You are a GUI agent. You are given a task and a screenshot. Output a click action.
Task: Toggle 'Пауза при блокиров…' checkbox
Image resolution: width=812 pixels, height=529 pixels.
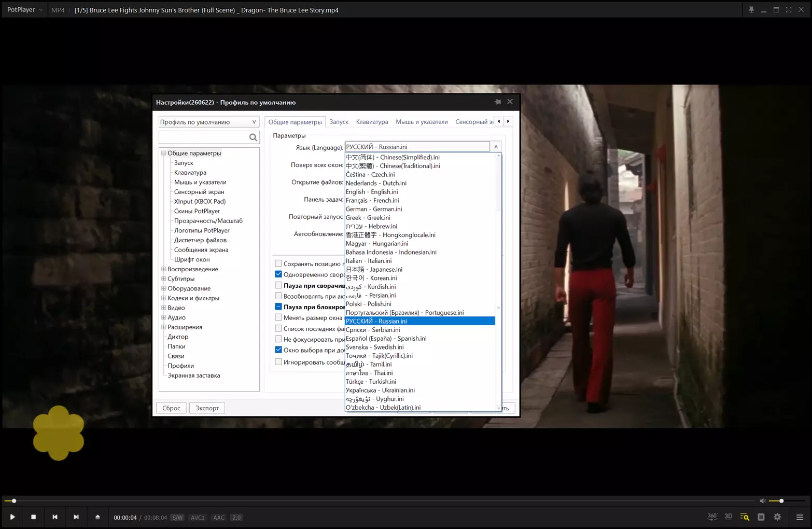tap(278, 307)
